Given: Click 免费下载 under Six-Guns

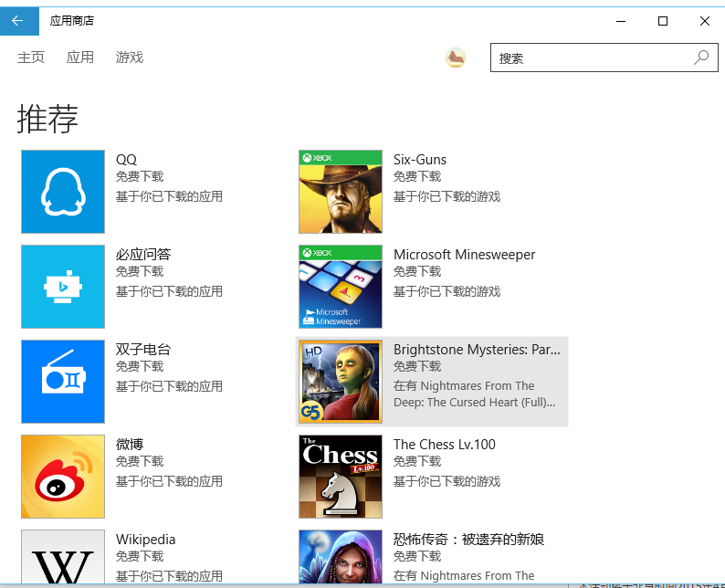Looking at the screenshot, I should (417, 176).
